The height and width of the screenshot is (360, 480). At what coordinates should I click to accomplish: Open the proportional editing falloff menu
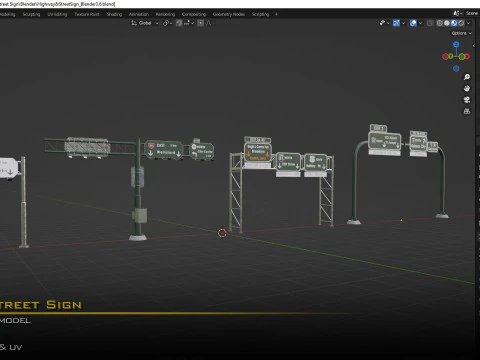coord(209,23)
